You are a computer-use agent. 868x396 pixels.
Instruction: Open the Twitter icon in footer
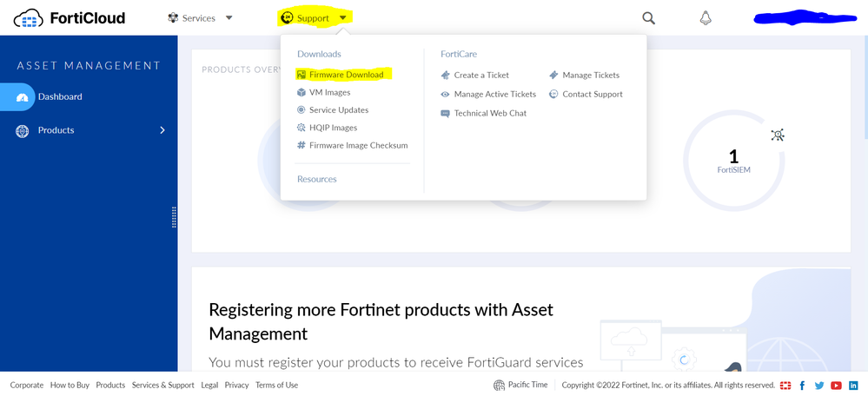(x=818, y=386)
